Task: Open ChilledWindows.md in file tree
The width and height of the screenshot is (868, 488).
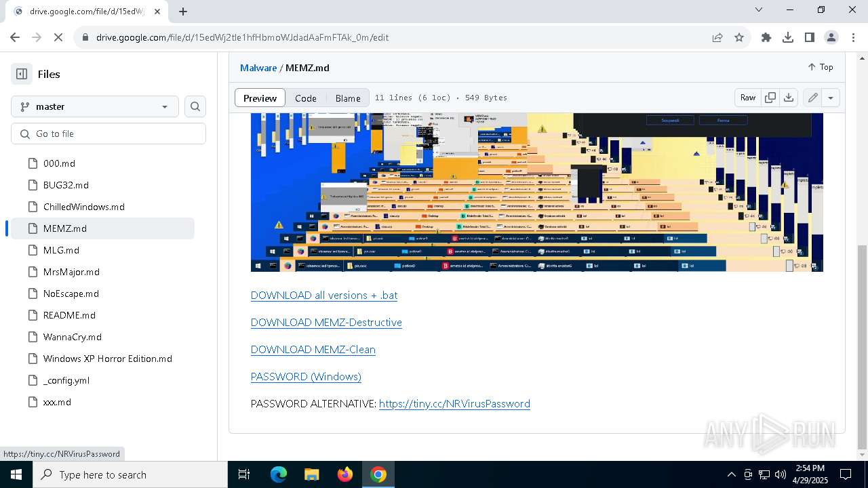Action: (x=83, y=207)
